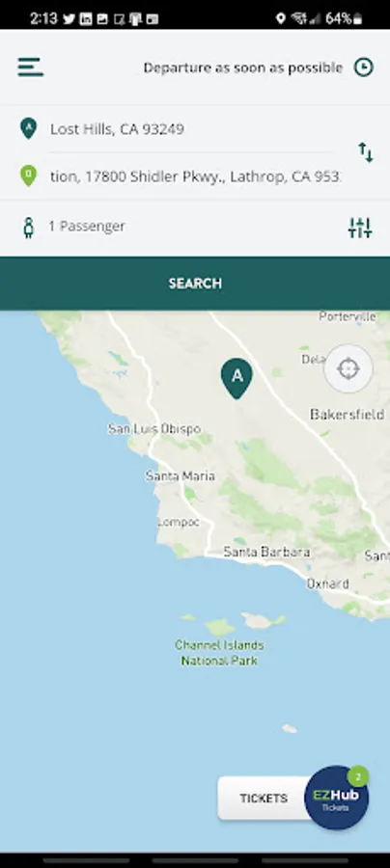The image size is (390, 868).
Task: Open the EZHub Tickets round badge
Action: click(336, 798)
